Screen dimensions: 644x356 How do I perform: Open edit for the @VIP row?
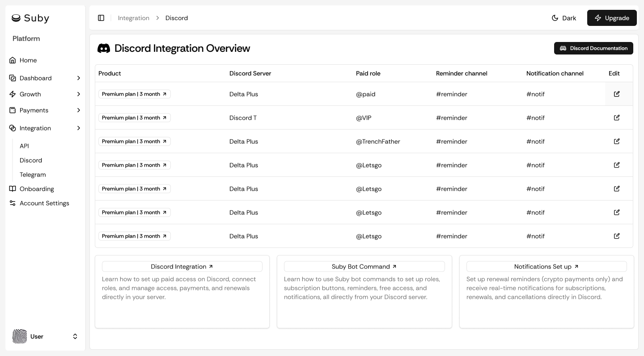coord(617,117)
